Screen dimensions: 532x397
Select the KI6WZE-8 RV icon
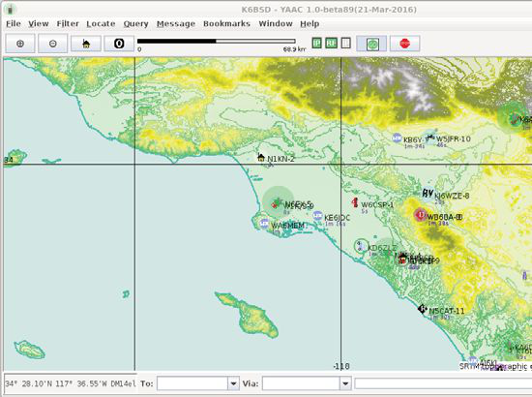[428, 194]
